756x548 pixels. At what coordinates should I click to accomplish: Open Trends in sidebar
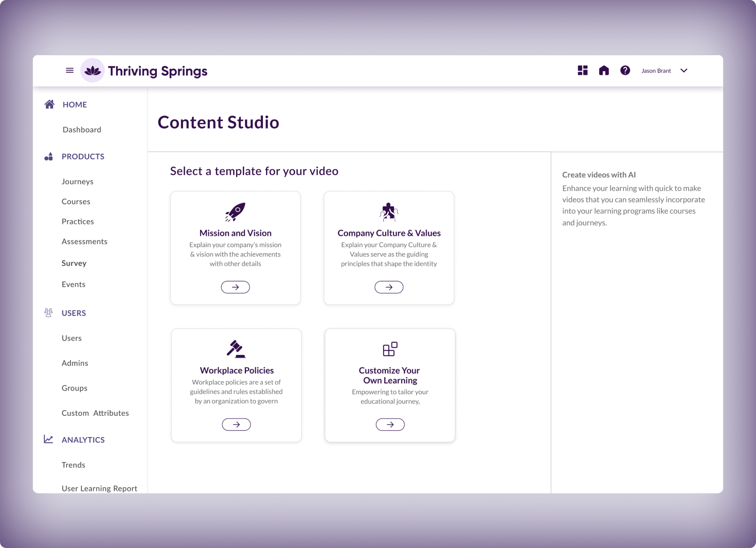[73, 465]
